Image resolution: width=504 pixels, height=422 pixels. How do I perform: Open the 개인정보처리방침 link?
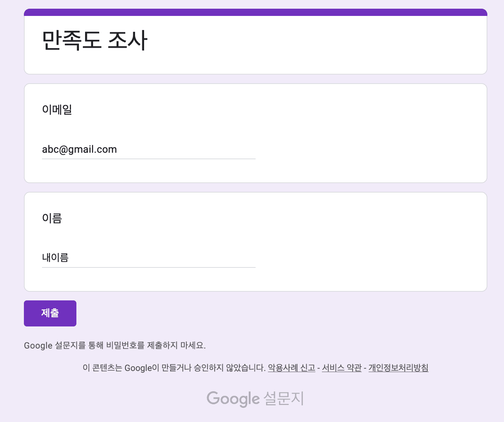(x=398, y=368)
